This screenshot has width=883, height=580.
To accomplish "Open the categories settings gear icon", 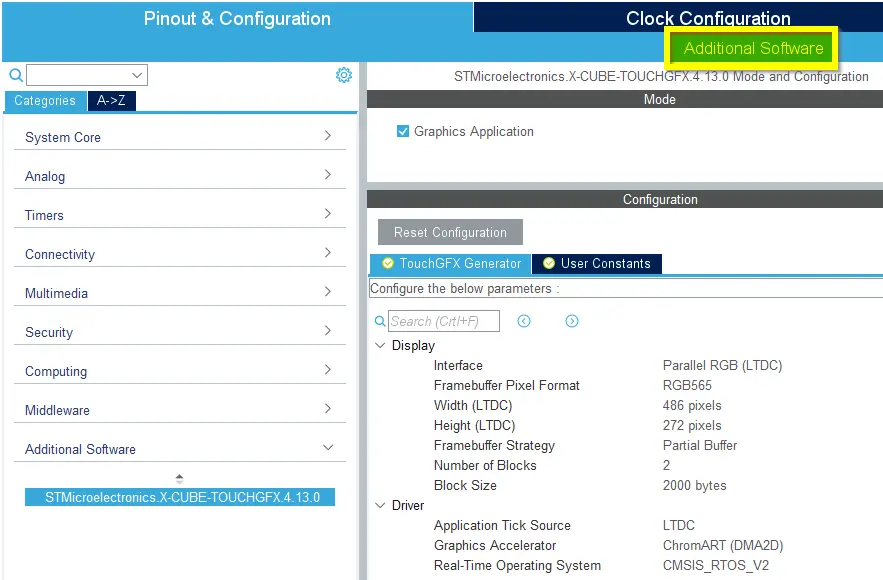I will tap(344, 75).
